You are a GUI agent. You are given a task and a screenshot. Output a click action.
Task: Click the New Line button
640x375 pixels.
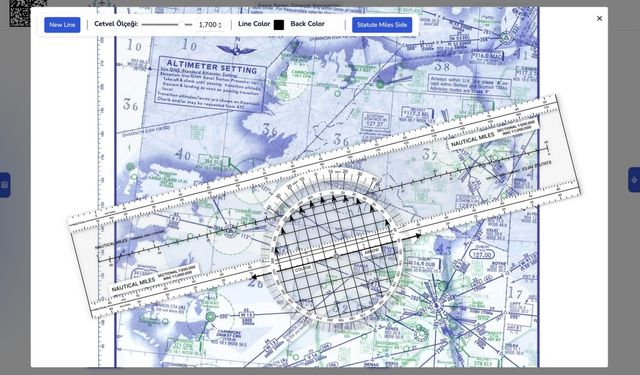click(x=62, y=25)
